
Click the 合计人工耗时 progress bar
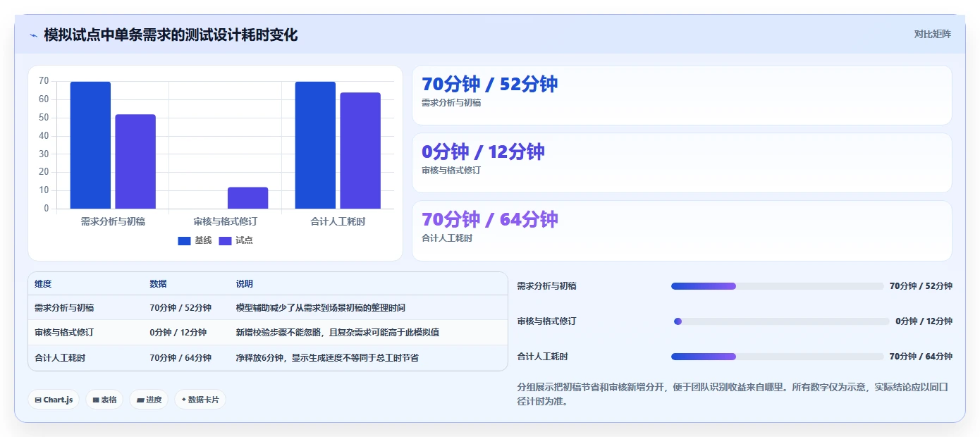tap(777, 357)
